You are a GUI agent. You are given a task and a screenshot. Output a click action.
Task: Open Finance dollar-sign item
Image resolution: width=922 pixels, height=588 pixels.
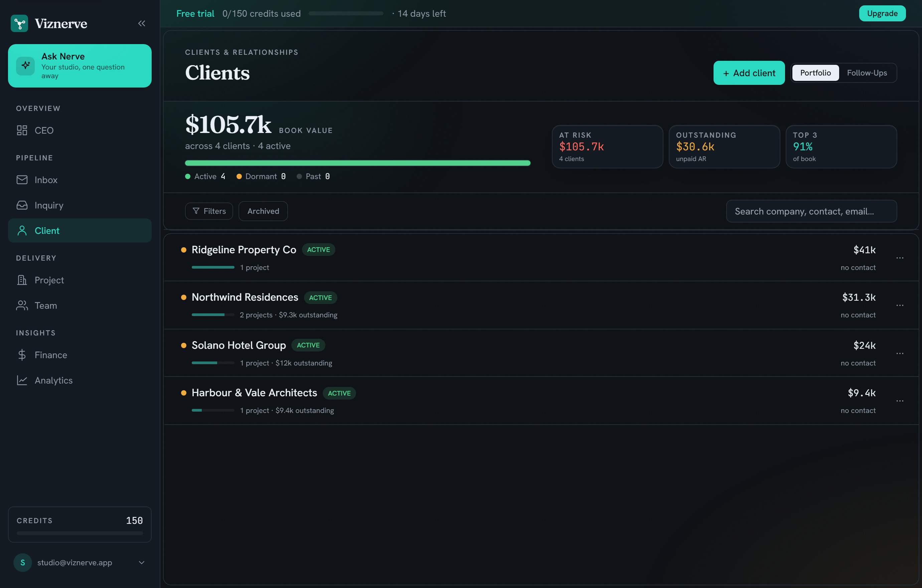click(80, 355)
